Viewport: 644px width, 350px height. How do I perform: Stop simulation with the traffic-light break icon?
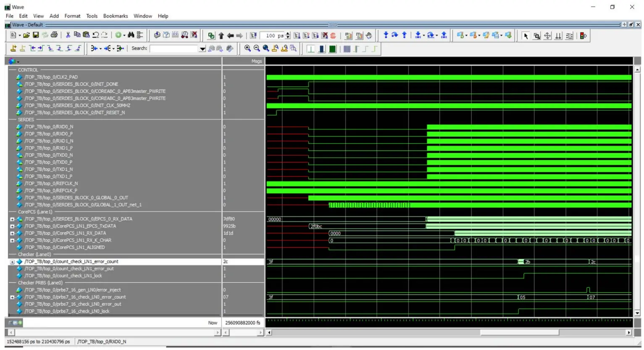point(582,35)
